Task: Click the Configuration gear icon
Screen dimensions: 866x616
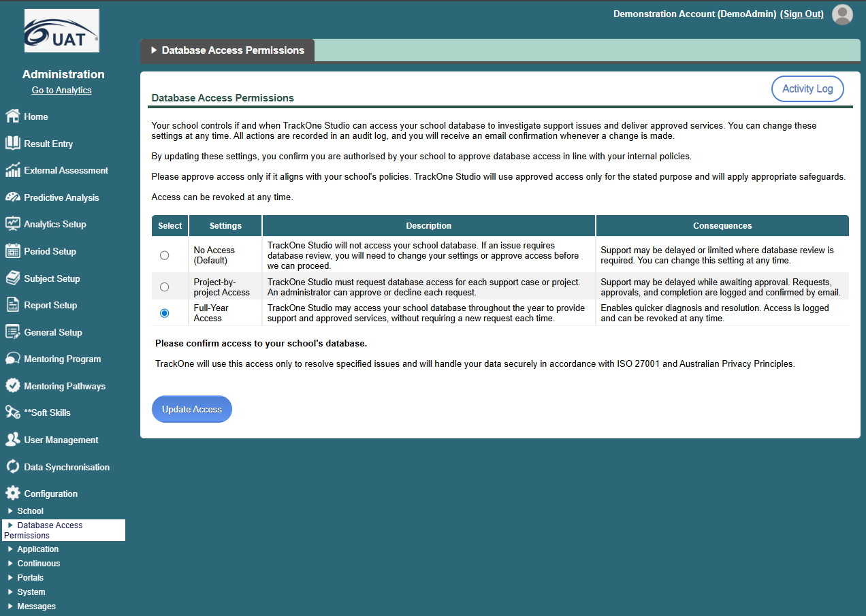Action: 12,493
